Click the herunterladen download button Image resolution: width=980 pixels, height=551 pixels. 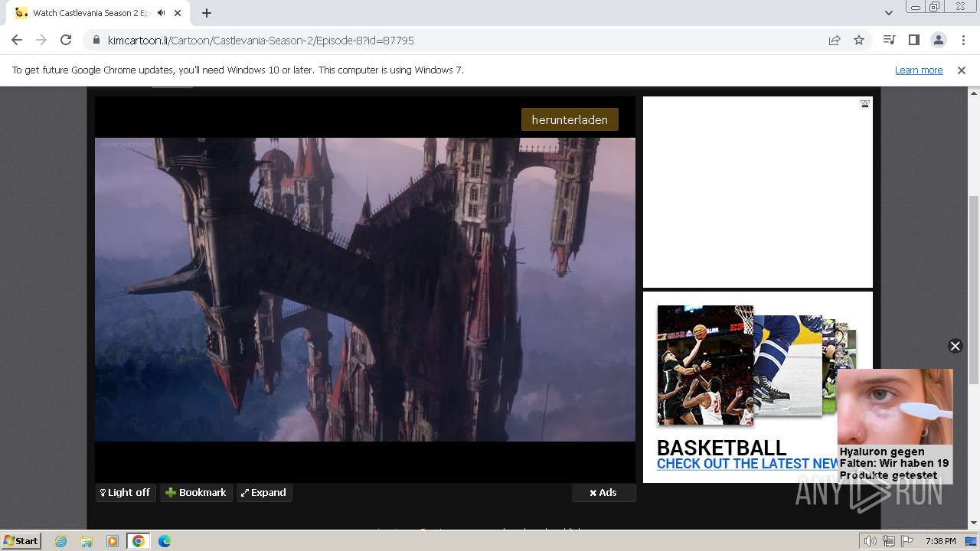click(x=570, y=119)
